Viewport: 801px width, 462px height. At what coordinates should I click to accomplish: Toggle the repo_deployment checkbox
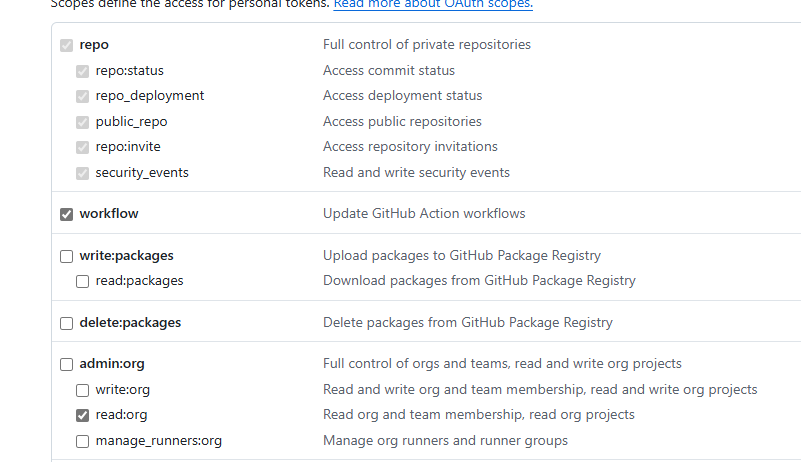(x=83, y=96)
